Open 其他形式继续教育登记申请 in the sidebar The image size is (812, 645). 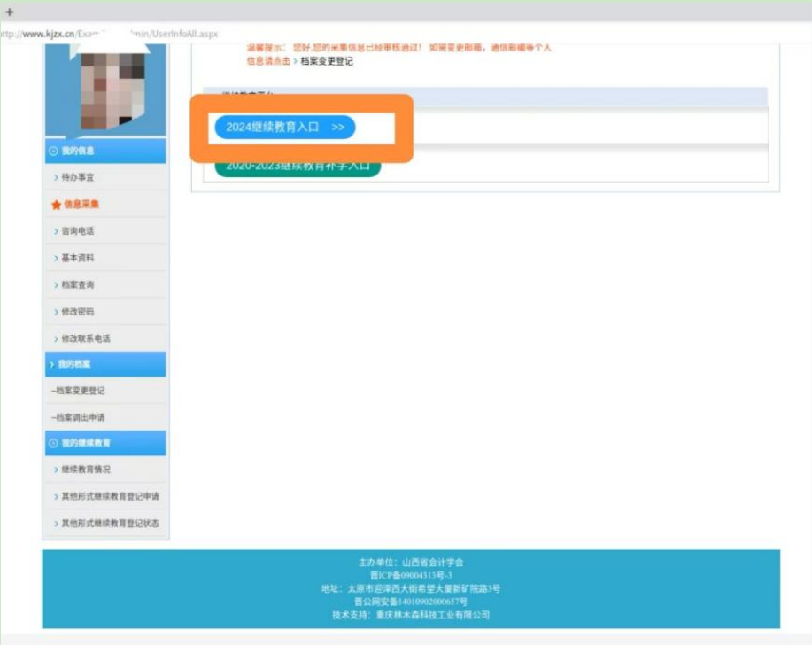click(110, 496)
